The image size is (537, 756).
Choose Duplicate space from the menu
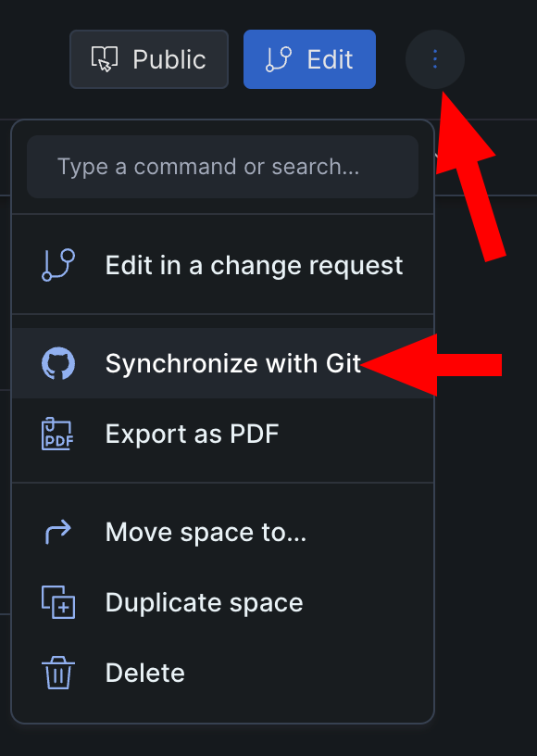pyautogui.click(x=204, y=602)
